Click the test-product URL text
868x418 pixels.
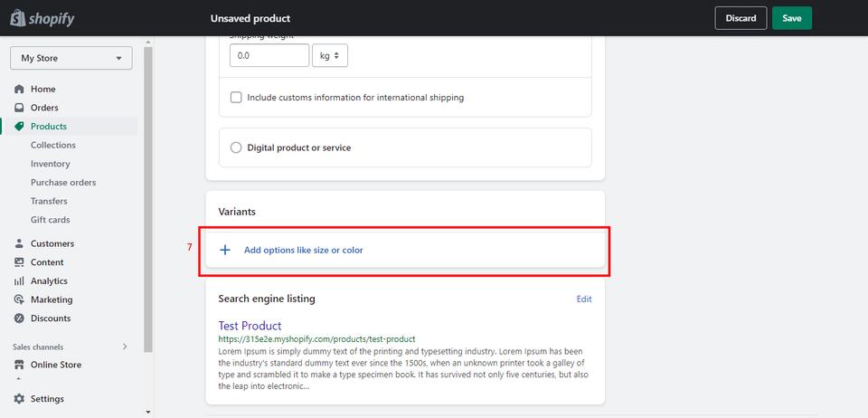point(316,338)
